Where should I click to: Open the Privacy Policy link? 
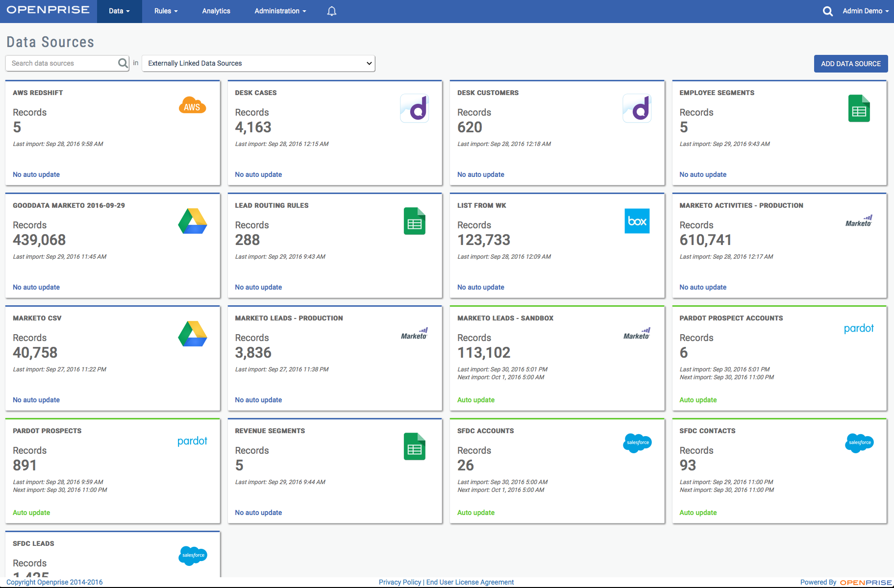pos(400,582)
